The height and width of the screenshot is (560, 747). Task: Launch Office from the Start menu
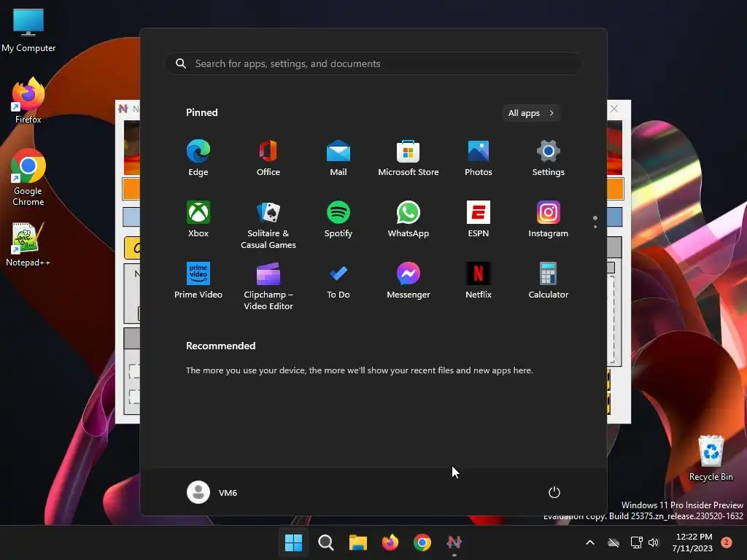pyautogui.click(x=268, y=158)
